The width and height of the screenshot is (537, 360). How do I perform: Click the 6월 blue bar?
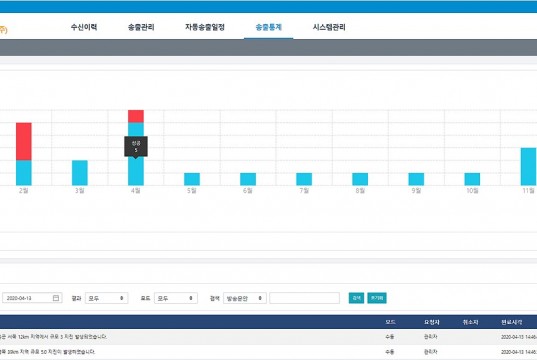[248, 179]
